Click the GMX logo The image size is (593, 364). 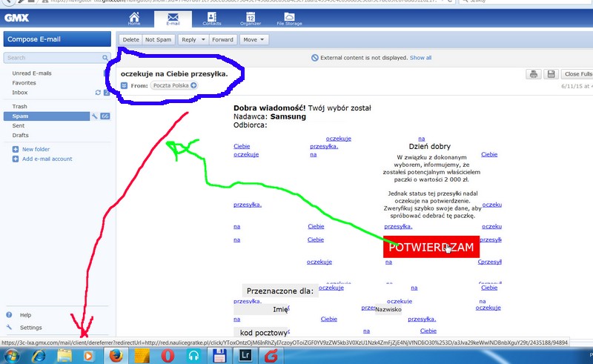pyautogui.click(x=16, y=18)
